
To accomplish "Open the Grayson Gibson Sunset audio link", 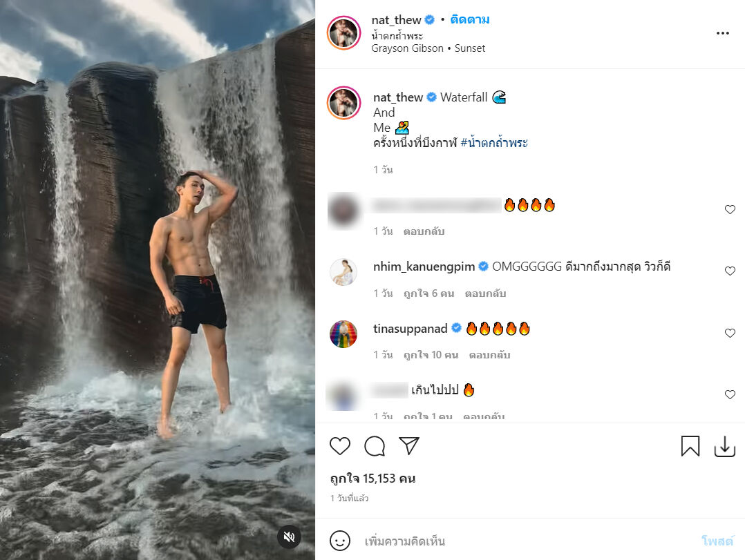I will pyautogui.click(x=428, y=48).
